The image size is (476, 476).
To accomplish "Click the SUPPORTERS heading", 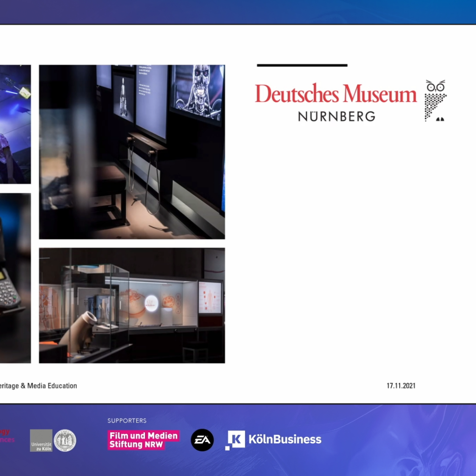I will (127, 420).
